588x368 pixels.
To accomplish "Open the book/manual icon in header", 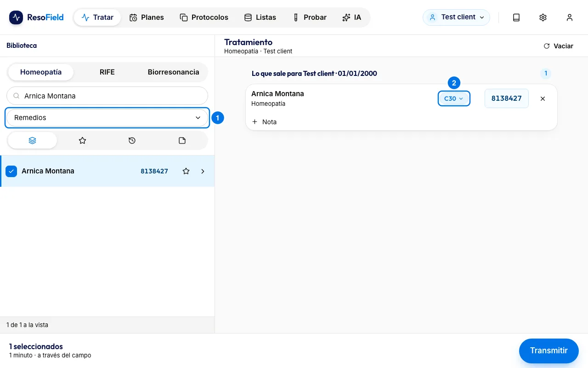I will [516, 17].
